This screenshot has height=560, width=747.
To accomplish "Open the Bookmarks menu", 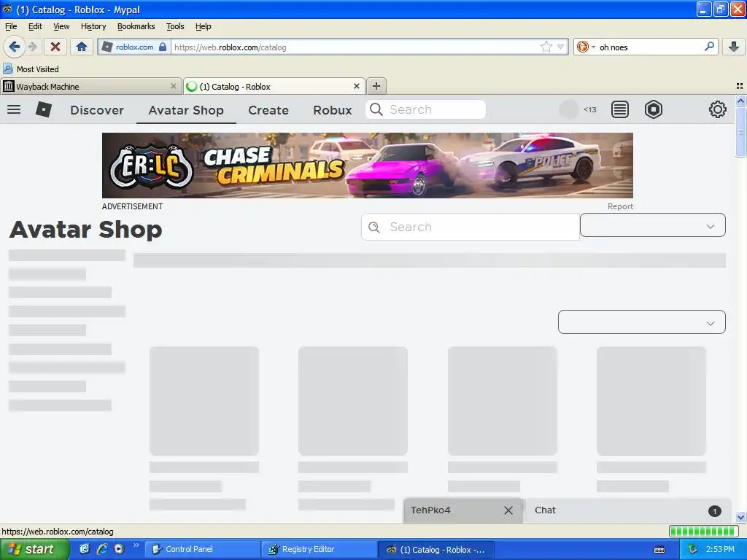I will (x=136, y=27).
